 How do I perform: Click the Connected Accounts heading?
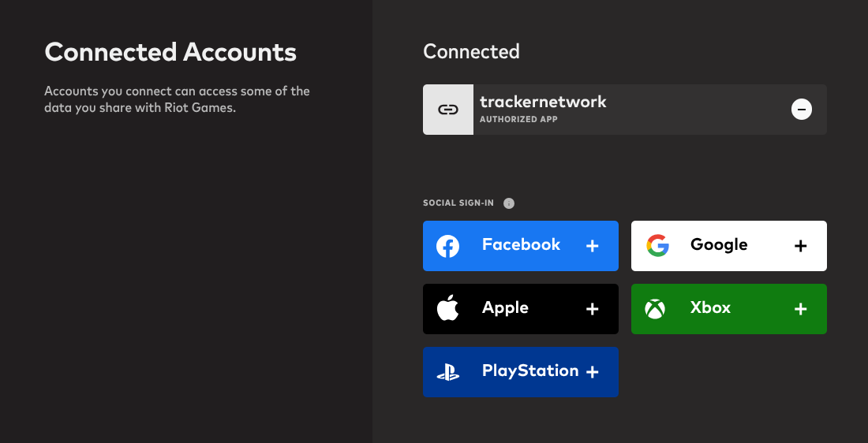[170, 53]
